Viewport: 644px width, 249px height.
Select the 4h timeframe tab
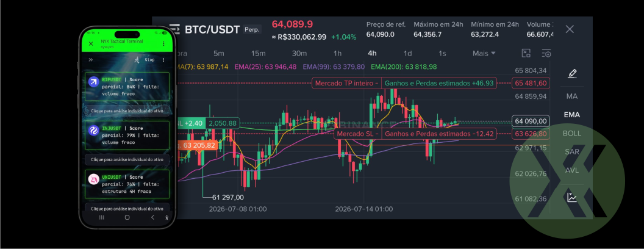pyautogui.click(x=372, y=54)
